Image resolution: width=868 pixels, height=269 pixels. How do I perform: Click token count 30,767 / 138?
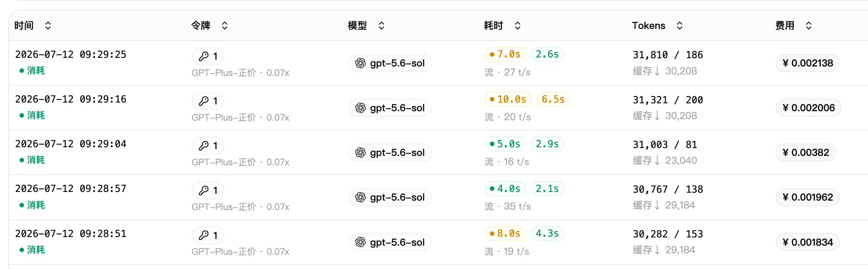click(668, 189)
